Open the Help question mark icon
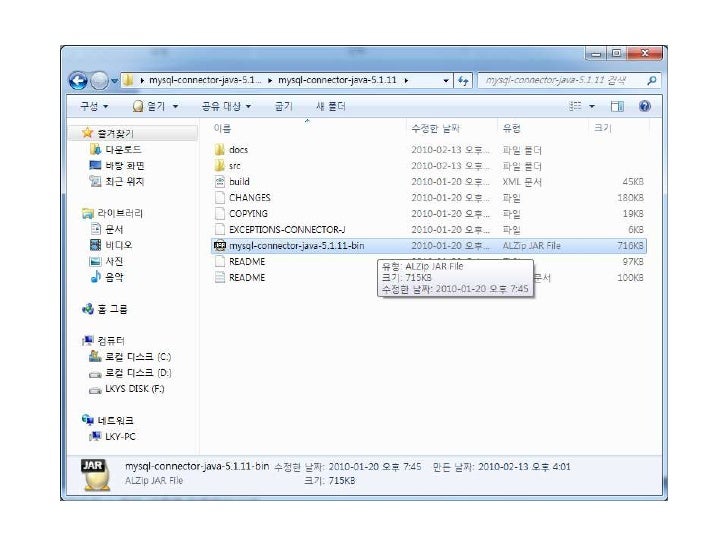 644,106
